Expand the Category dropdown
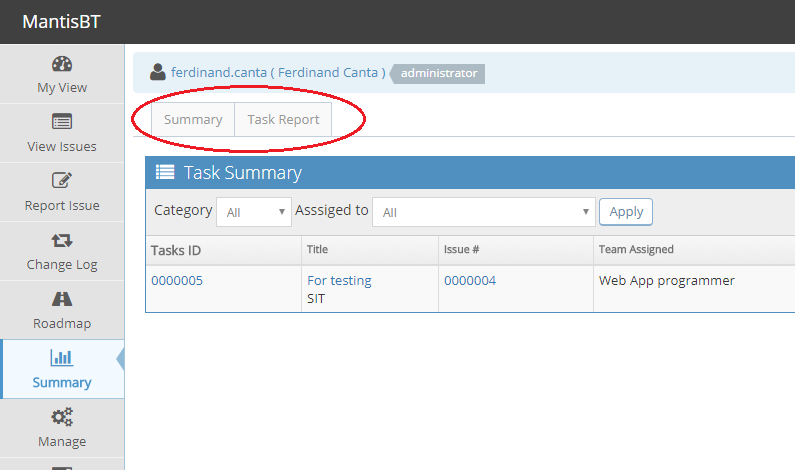Viewport: 795px width, 470px height. (x=255, y=212)
